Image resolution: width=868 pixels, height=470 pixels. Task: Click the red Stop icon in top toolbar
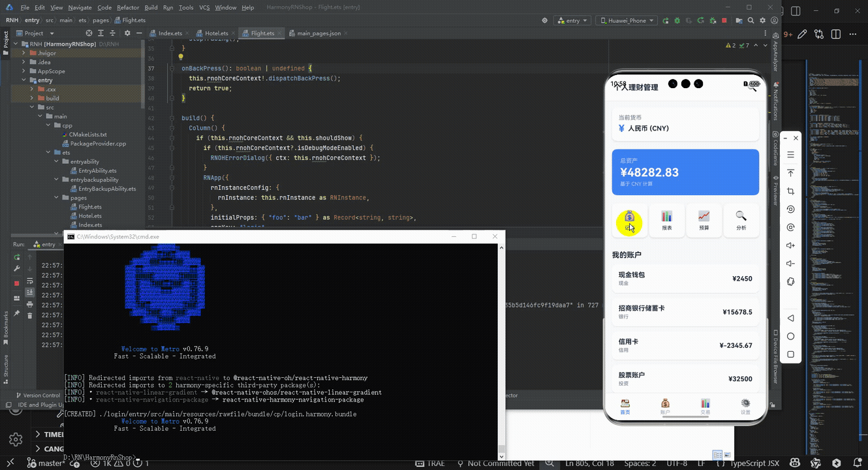tap(724, 21)
